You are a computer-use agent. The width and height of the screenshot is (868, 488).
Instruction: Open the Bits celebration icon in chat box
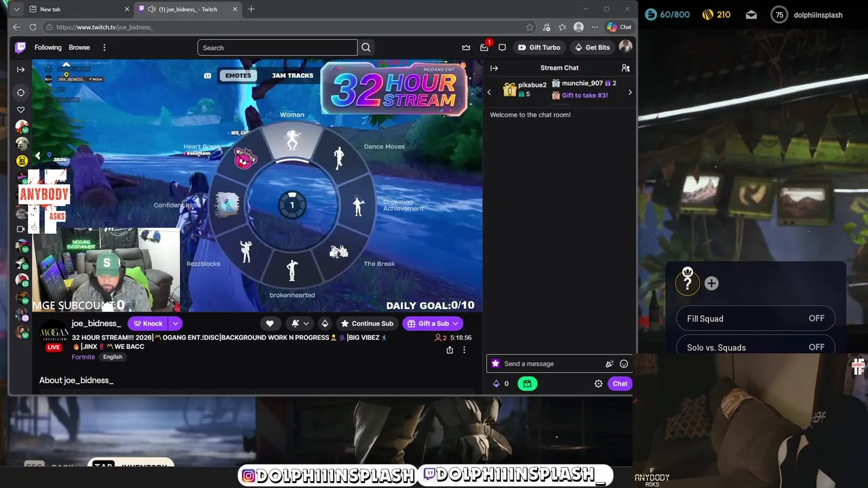pyautogui.click(x=610, y=364)
